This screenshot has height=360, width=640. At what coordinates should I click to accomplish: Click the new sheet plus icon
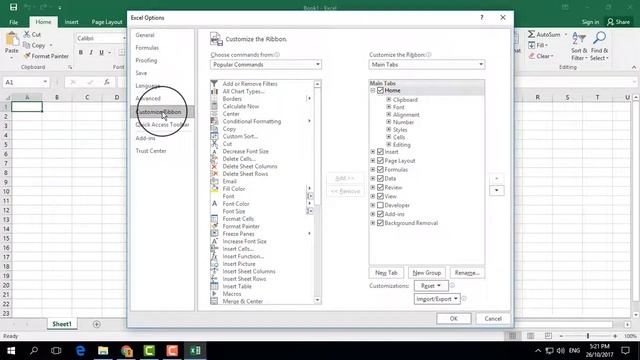tap(97, 324)
